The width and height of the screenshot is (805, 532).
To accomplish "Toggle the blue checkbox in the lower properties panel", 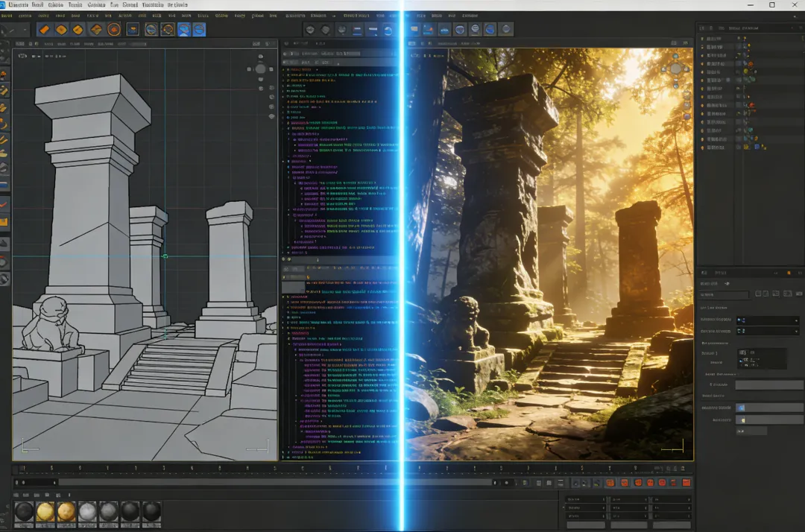I will (741, 408).
